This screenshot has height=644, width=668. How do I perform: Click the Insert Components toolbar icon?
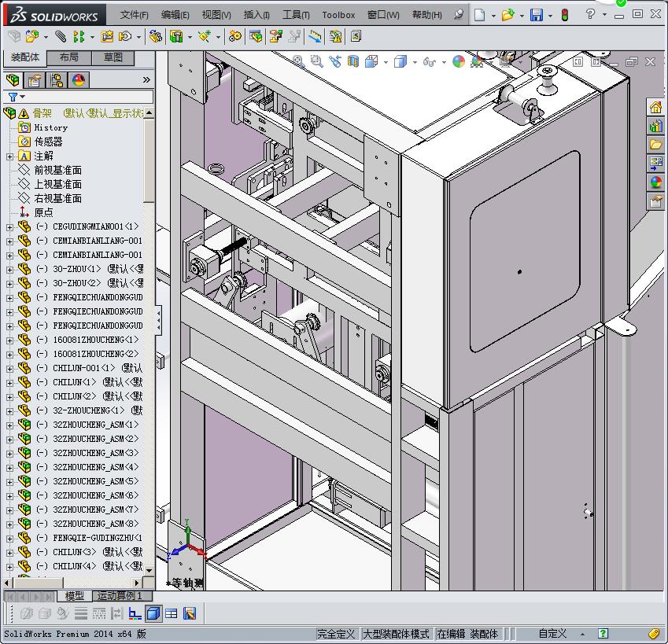[31, 37]
